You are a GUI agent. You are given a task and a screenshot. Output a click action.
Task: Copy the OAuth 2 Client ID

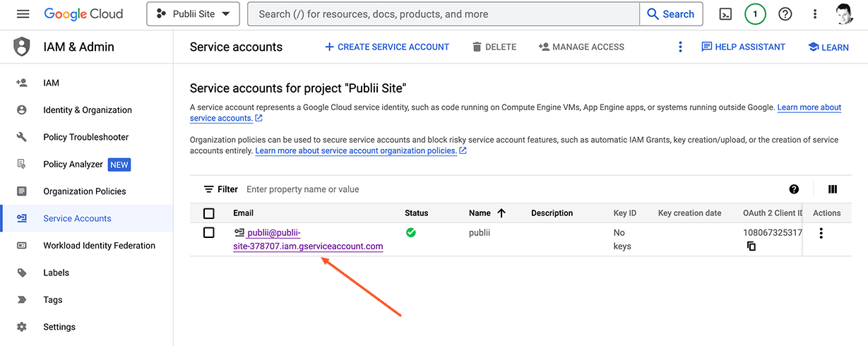pyautogui.click(x=751, y=246)
